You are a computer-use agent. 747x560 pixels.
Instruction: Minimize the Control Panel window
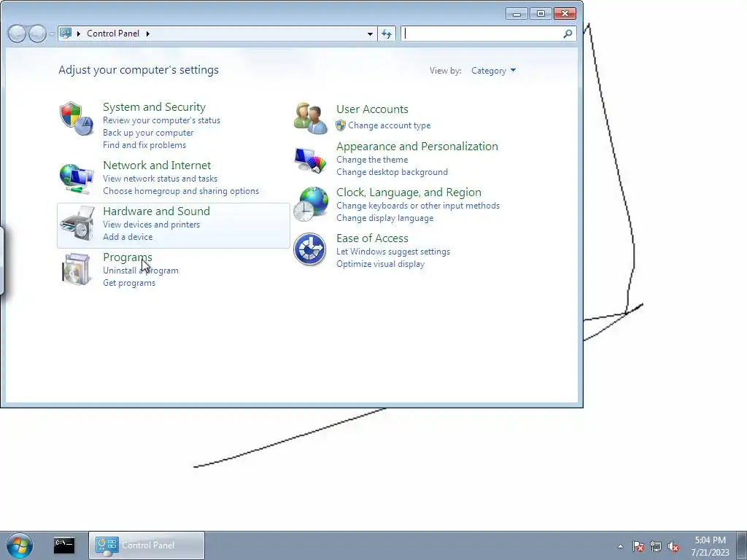coord(517,14)
